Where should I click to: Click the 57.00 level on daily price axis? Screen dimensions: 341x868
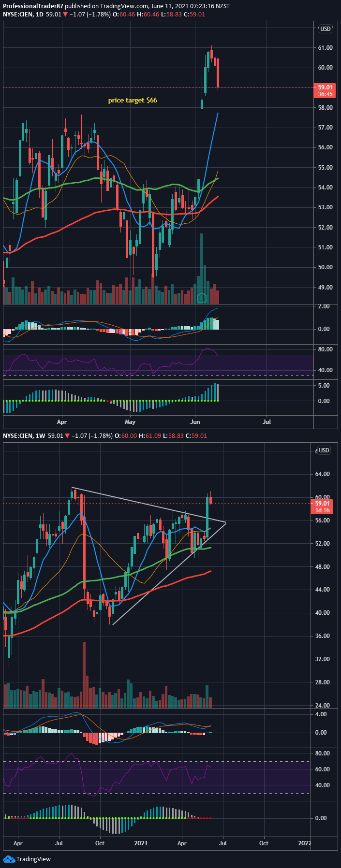pos(326,128)
